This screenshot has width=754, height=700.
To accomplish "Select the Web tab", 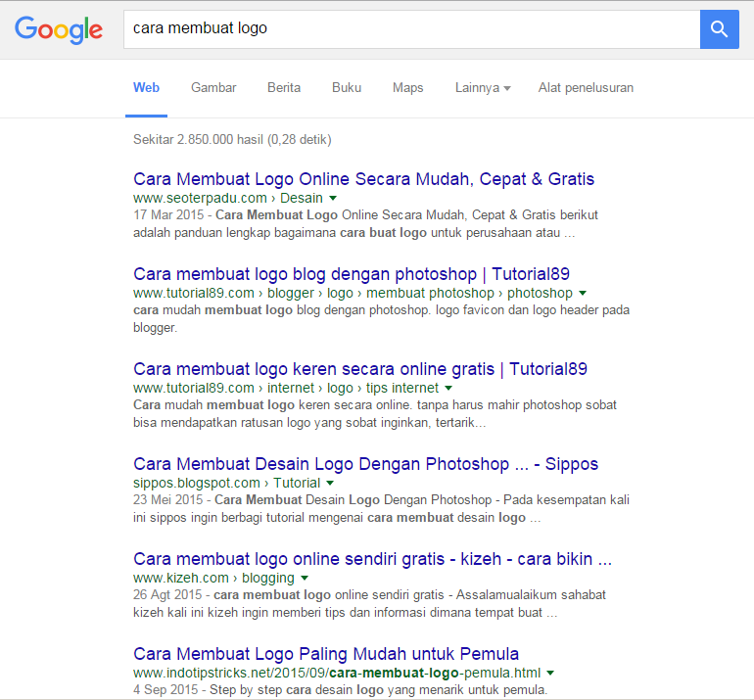I will (x=146, y=87).
